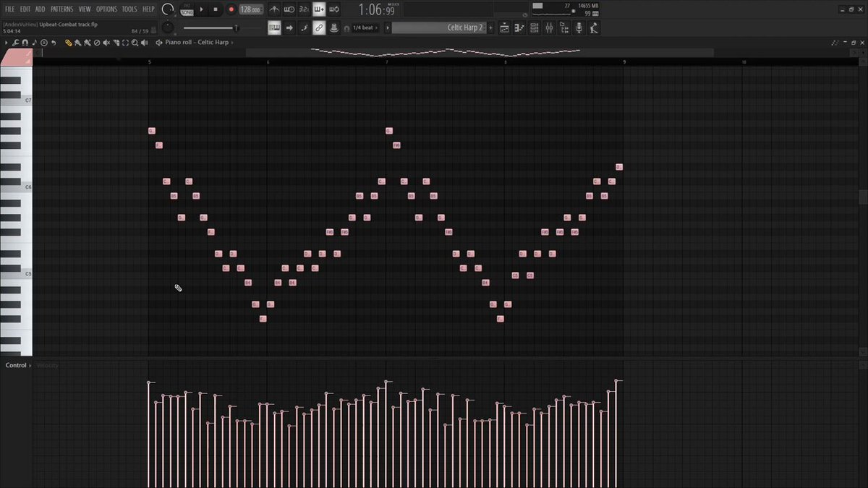The width and height of the screenshot is (868, 488).
Task: Open the PATTERNS menu
Action: [x=61, y=9]
